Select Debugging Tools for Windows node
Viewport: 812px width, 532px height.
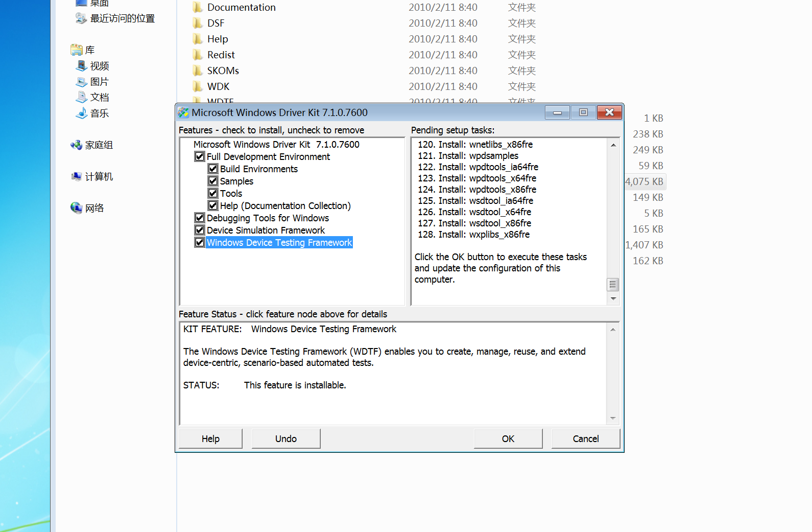(x=268, y=218)
